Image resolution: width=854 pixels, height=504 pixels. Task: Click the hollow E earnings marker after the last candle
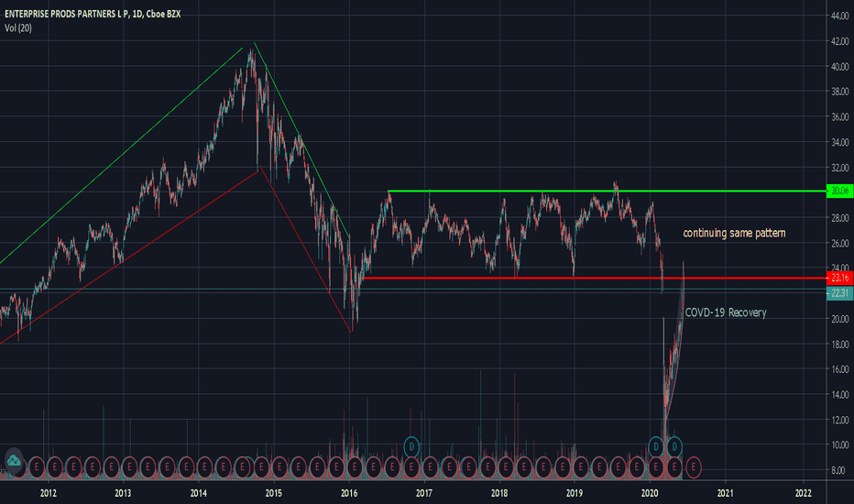tap(694, 467)
